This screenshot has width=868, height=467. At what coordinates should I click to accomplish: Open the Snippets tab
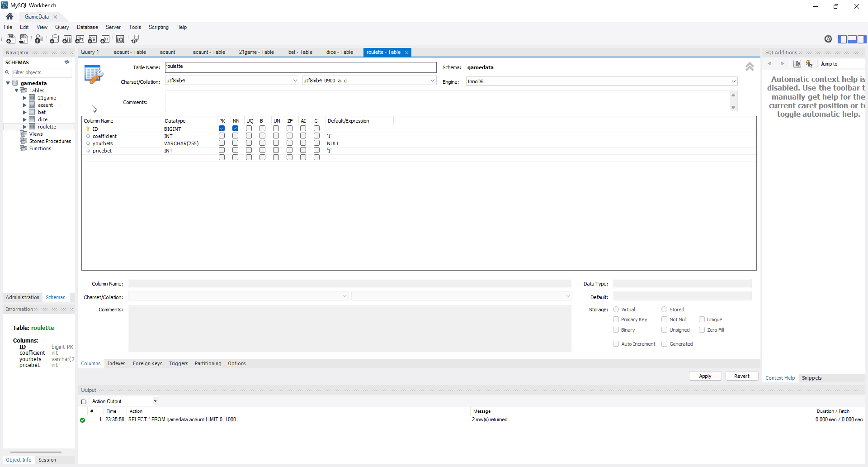click(812, 378)
